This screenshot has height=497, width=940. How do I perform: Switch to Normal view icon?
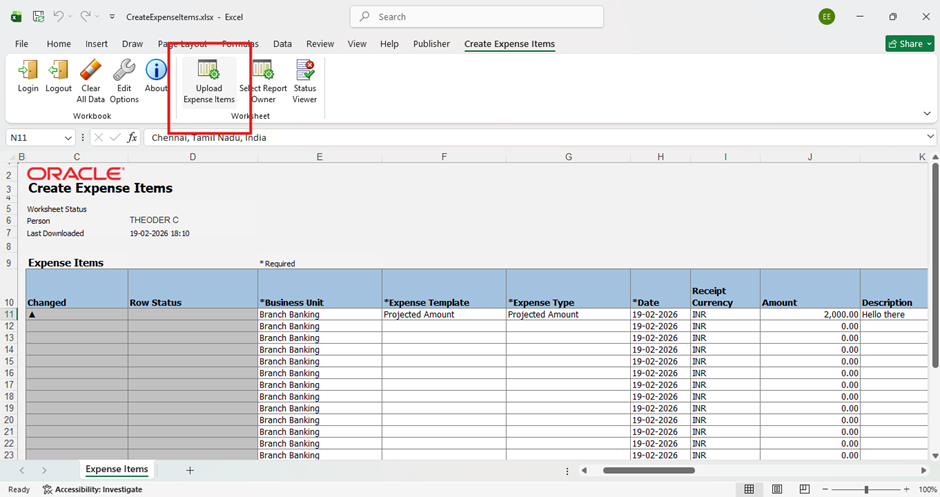click(749, 489)
